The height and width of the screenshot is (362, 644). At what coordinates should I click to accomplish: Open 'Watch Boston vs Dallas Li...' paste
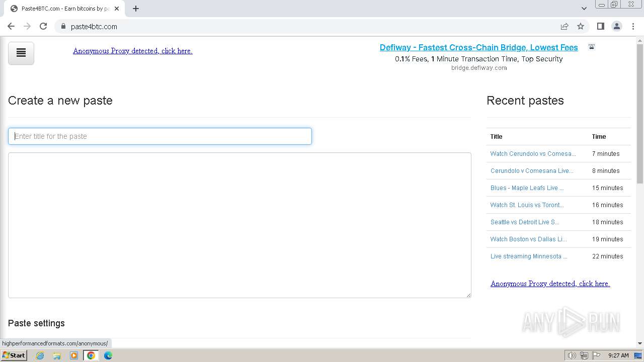click(528, 239)
